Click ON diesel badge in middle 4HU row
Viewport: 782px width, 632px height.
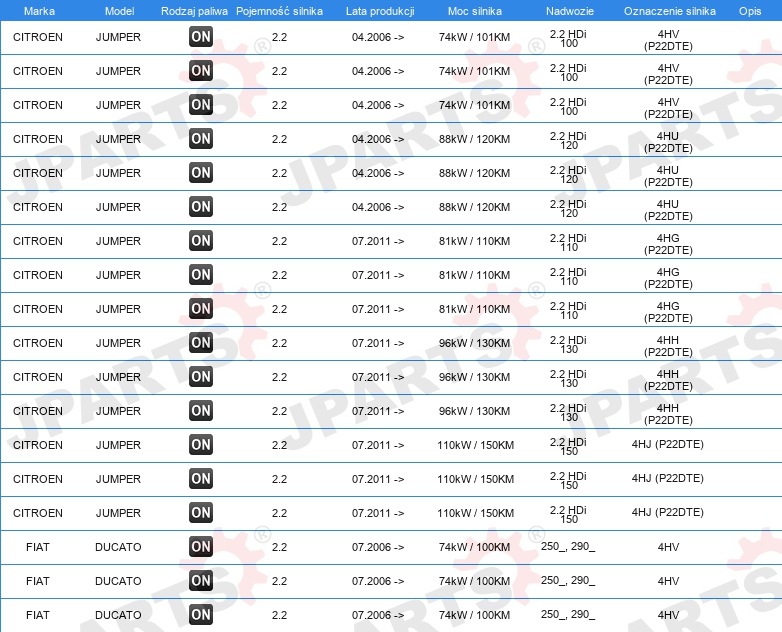point(201,172)
